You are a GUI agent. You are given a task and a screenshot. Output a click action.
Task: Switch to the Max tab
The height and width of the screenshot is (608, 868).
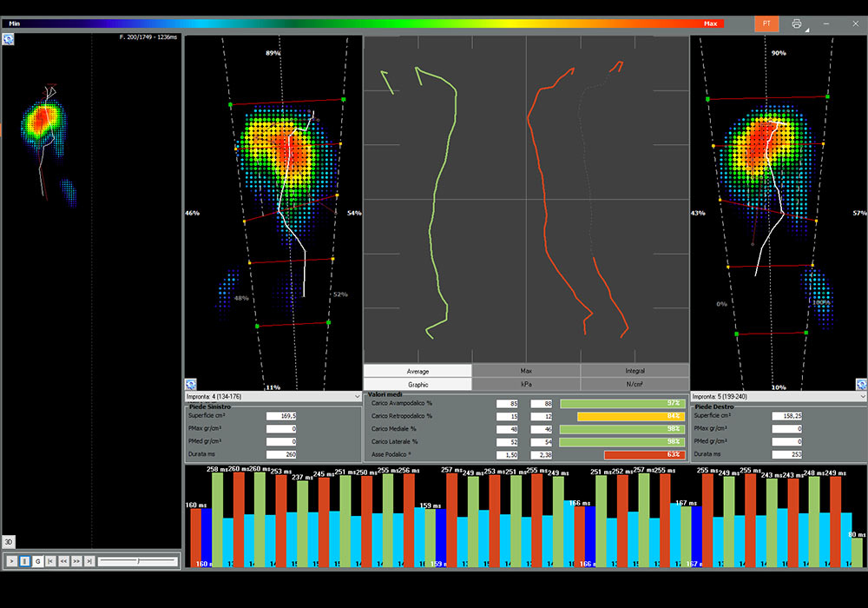point(526,371)
